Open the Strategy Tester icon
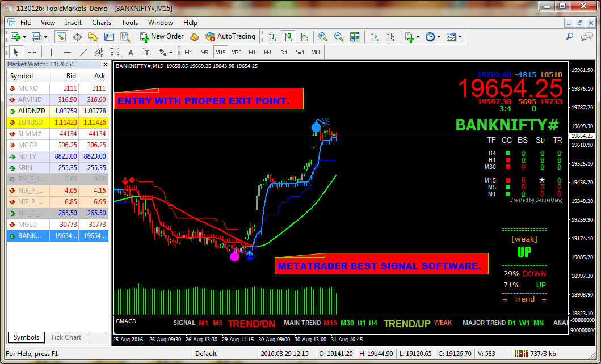The width and height of the screenshot is (601, 364). point(125,37)
